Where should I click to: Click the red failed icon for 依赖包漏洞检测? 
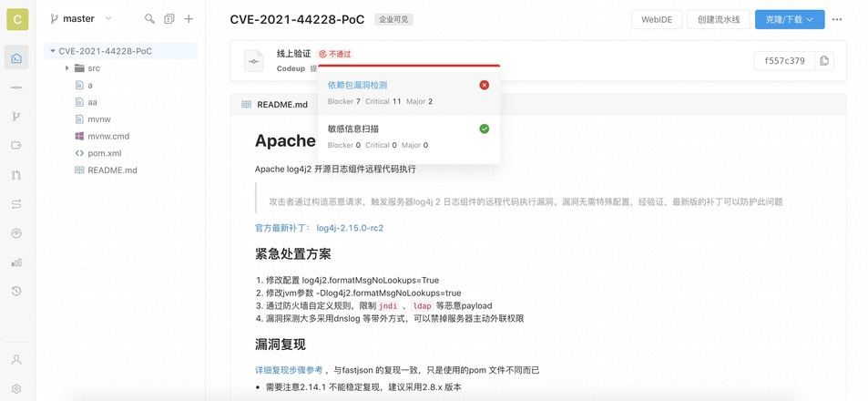pyautogui.click(x=485, y=85)
